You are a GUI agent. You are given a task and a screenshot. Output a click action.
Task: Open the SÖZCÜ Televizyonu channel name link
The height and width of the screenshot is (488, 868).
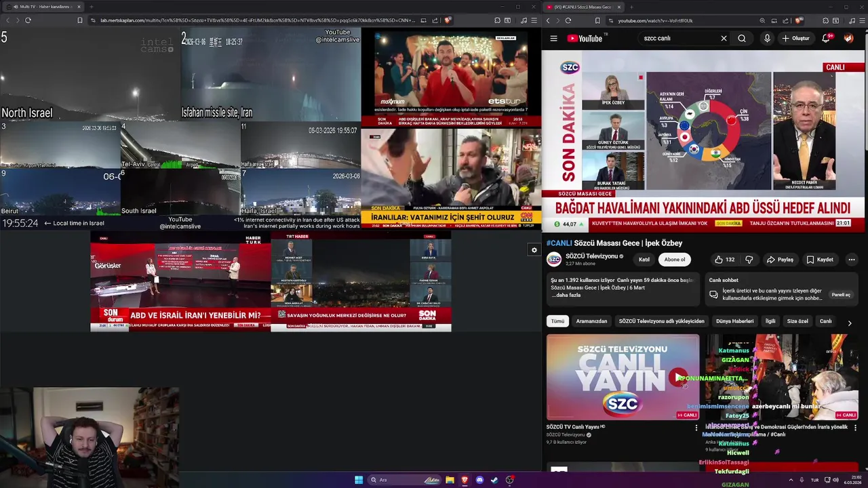(x=592, y=256)
